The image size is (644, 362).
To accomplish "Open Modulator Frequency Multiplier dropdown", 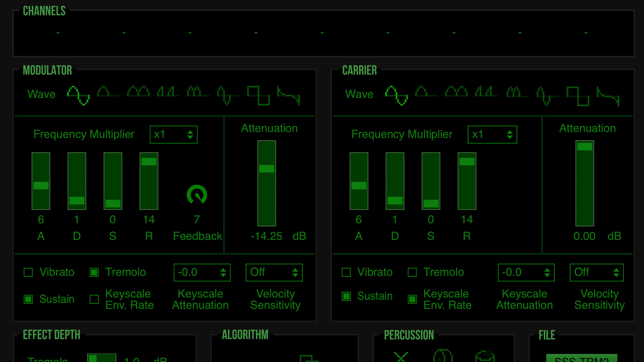I will (174, 135).
